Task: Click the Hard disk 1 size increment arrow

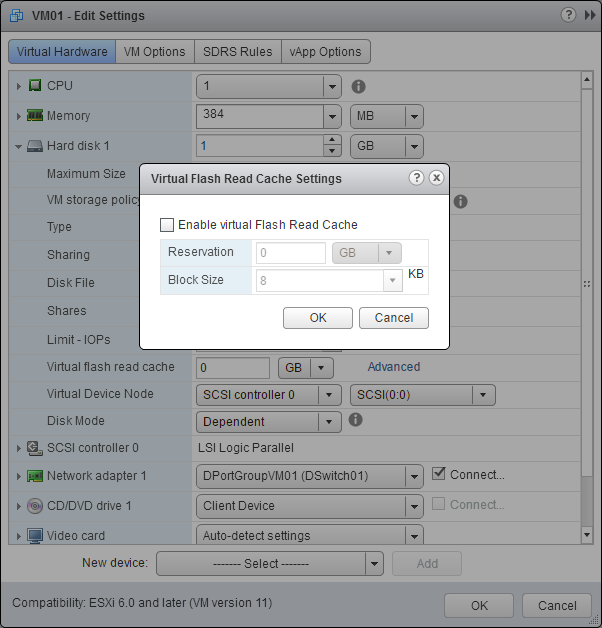Action: coord(333,141)
